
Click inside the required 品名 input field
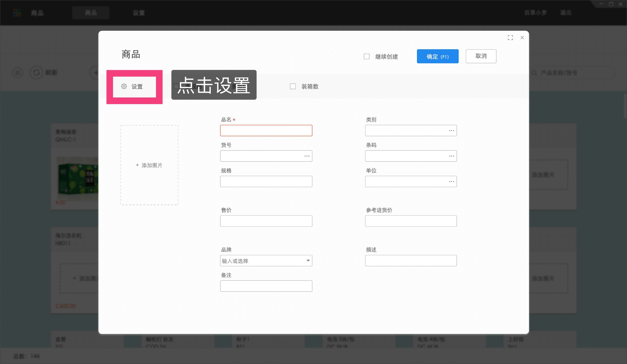click(266, 130)
